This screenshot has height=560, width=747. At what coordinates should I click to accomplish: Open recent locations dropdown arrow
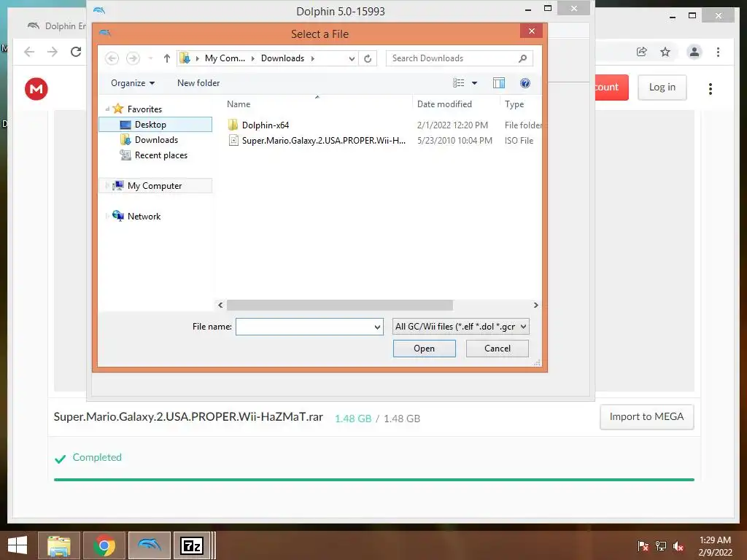(x=150, y=58)
